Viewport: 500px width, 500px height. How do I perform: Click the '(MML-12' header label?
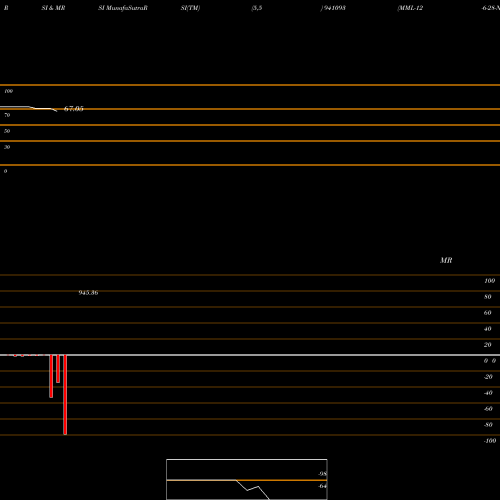(410, 8)
